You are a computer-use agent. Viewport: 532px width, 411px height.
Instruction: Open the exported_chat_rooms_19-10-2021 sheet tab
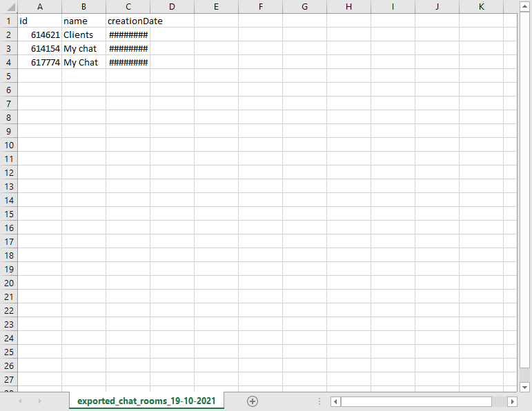(146, 401)
